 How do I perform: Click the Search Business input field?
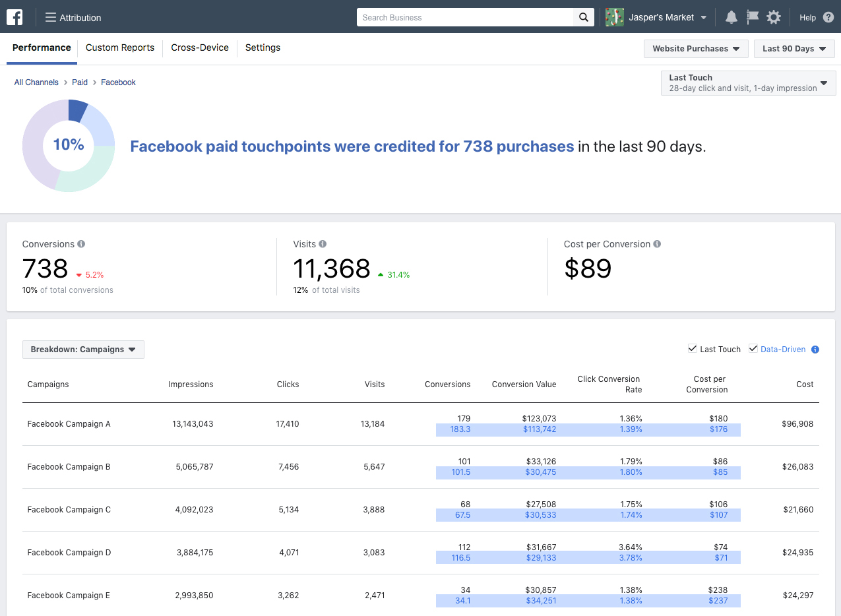pyautogui.click(x=462, y=17)
